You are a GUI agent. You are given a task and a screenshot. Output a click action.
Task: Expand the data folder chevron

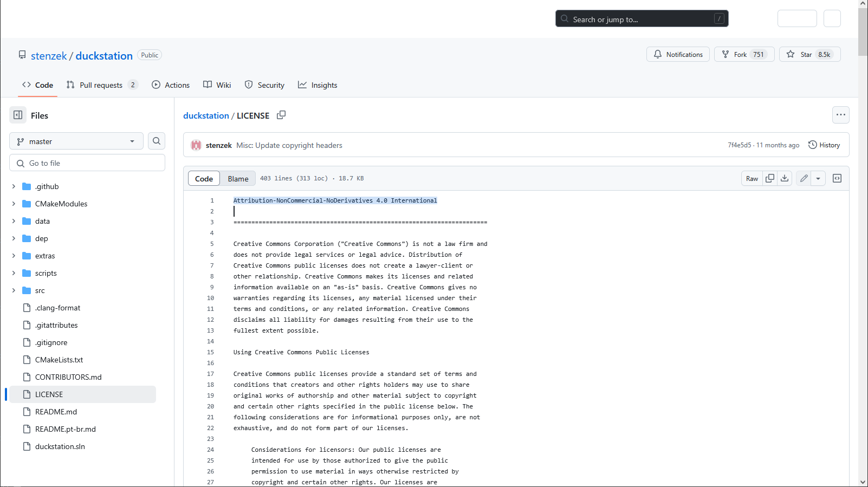pyautogui.click(x=14, y=221)
